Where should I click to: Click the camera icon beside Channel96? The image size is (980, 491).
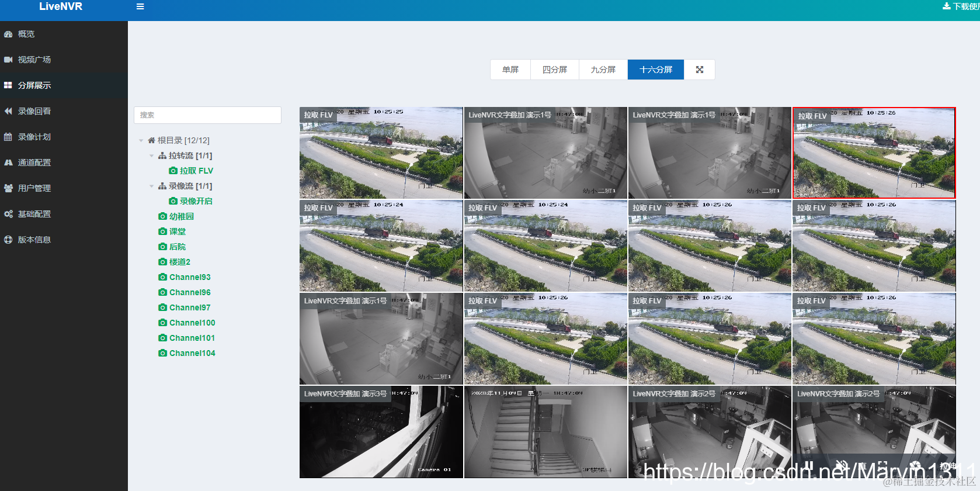pos(162,292)
